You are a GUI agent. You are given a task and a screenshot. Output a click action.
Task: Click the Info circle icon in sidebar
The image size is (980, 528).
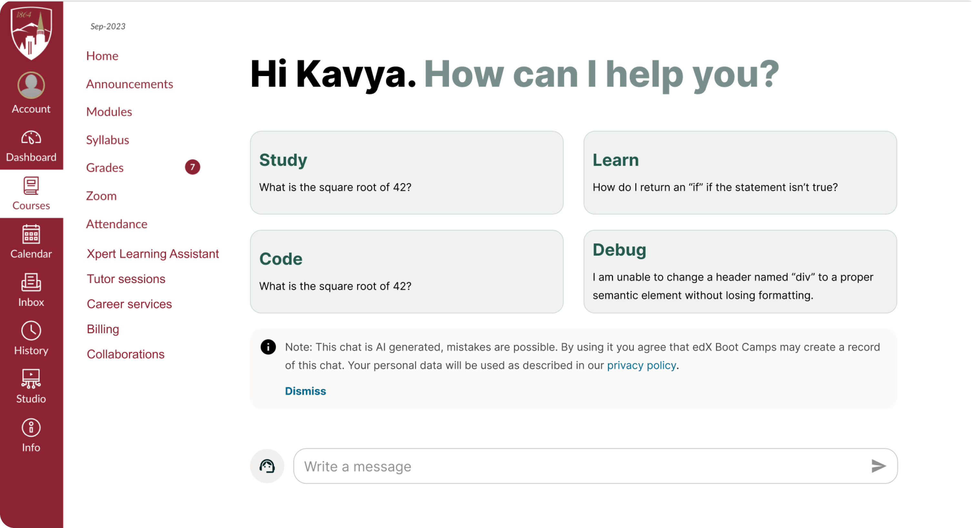tap(31, 427)
